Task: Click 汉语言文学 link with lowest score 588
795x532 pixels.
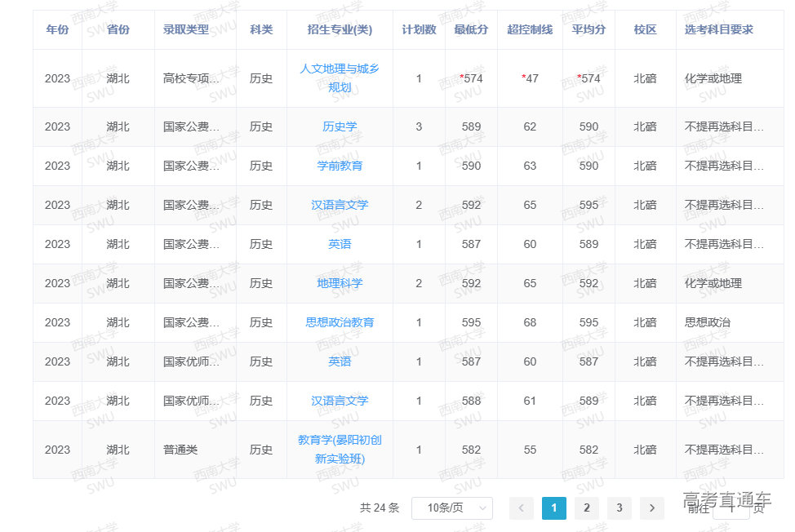Action: (340, 401)
